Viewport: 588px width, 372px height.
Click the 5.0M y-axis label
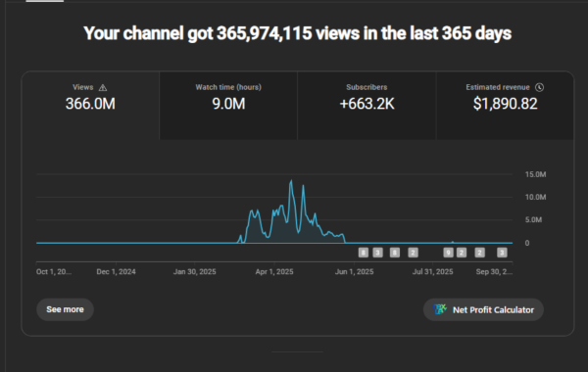point(533,220)
